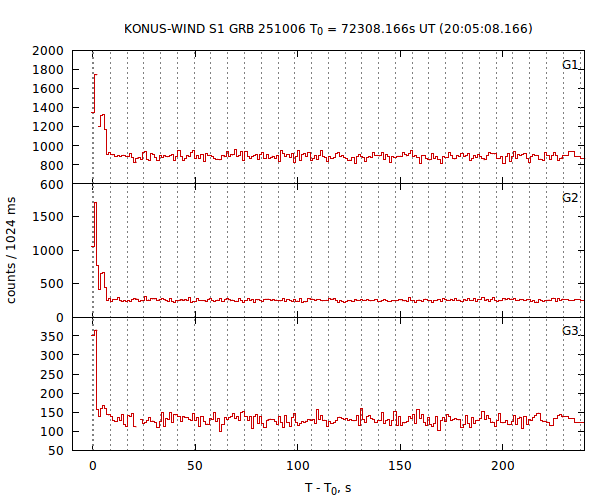The image size is (600, 500).
Task: Select the G1 panel label
Action: point(570,65)
